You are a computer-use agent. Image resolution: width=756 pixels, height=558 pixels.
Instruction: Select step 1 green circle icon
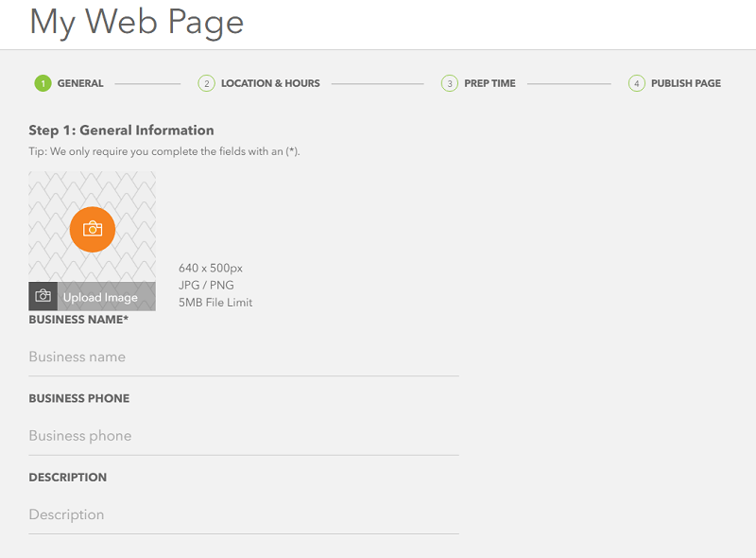click(43, 83)
